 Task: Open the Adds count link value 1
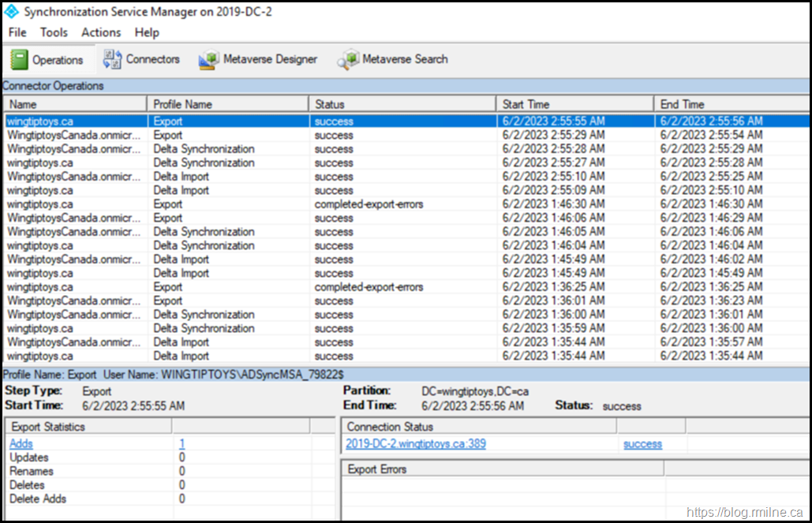(182, 444)
